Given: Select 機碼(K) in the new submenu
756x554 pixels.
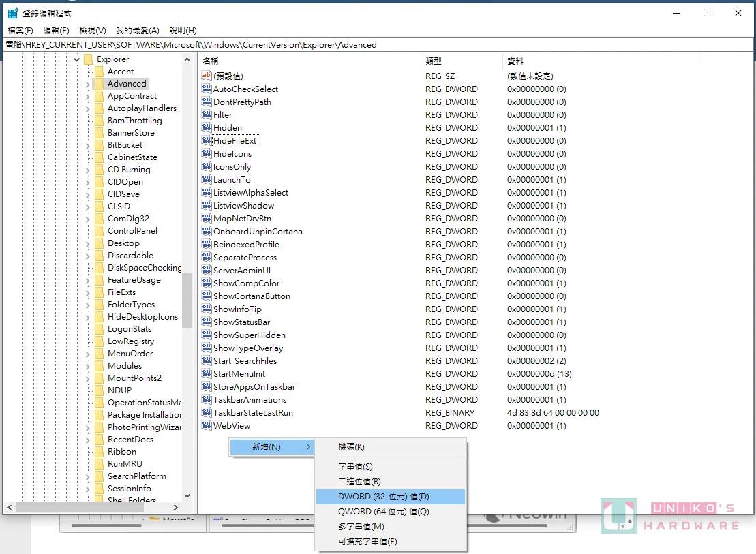Looking at the screenshot, I should [352, 447].
